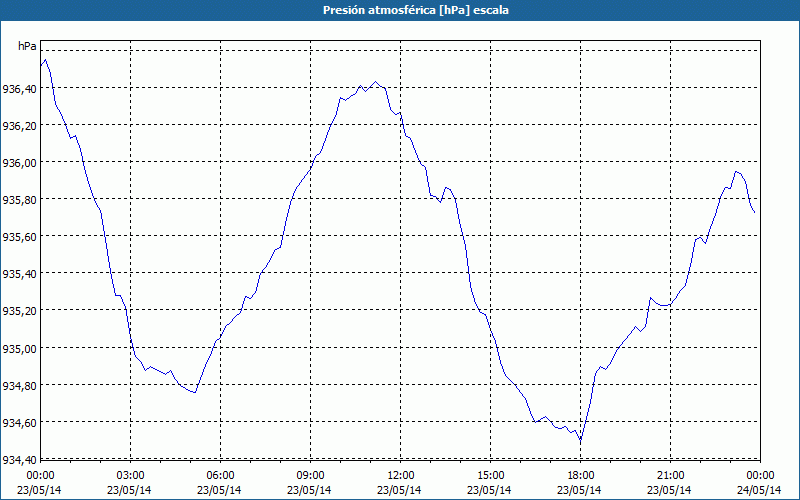
Task: Select the 934,80 y-axis value
Action: (19, 386)
